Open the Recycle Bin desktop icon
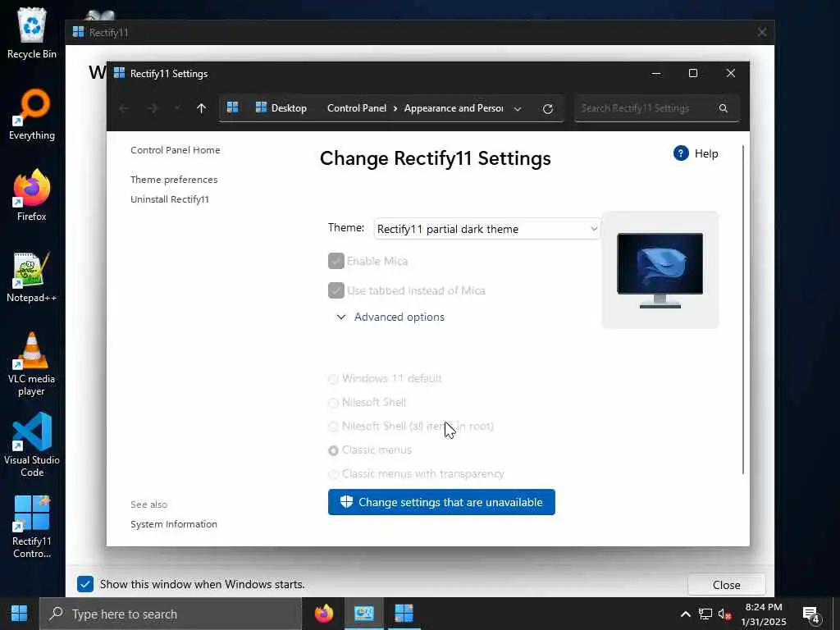The height and width of the screenshot is (630, 840). click(x=32, y=33)
